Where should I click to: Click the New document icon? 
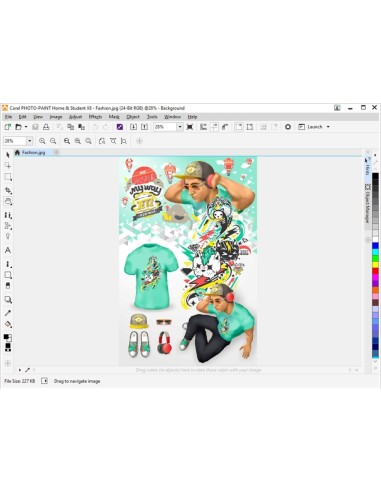point(7,127)
